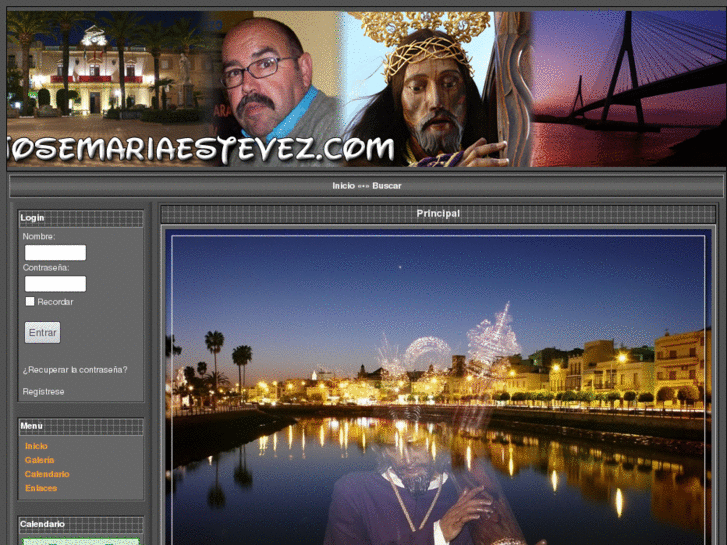Open the Regístrese registration link
Image resolution: width=727 pixels, height=545 pixels.
(44, 391)
